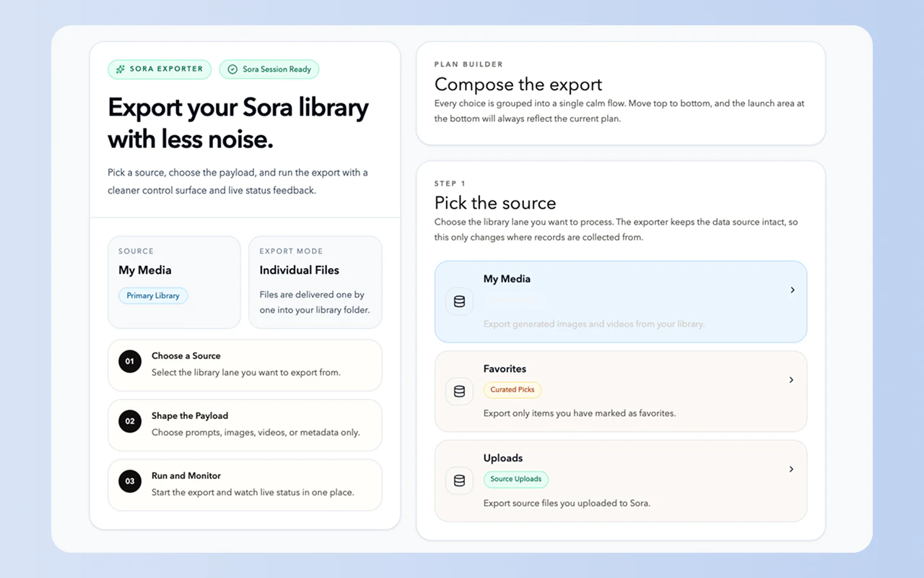This screenshot has height=578, width=924.
Task: Click the database icon beside My Media
Action: 459,301
